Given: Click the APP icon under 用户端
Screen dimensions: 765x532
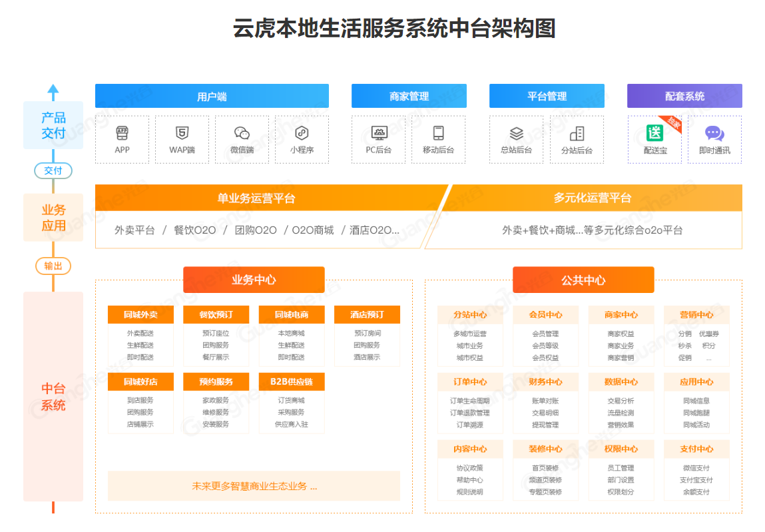Looking at the screenshot, I should 122,133.
